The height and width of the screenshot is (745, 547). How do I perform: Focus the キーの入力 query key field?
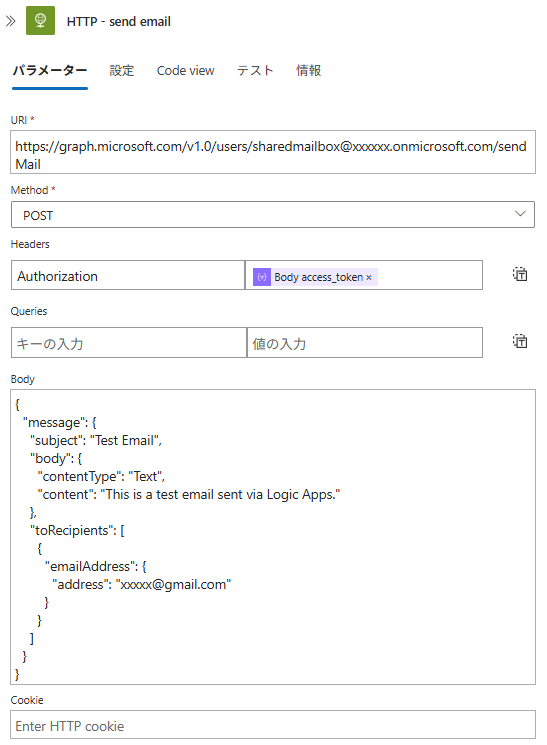(129, 342)
